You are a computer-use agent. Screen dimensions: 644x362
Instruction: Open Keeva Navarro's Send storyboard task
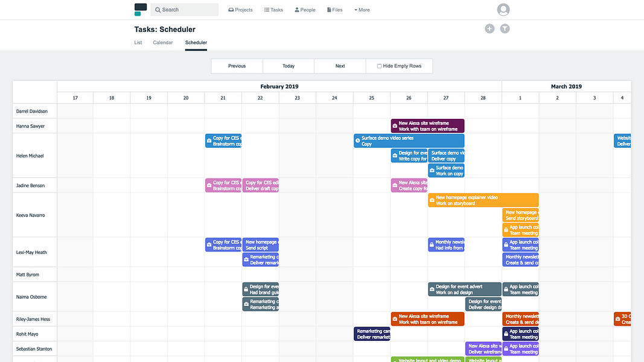coord(520,215)
